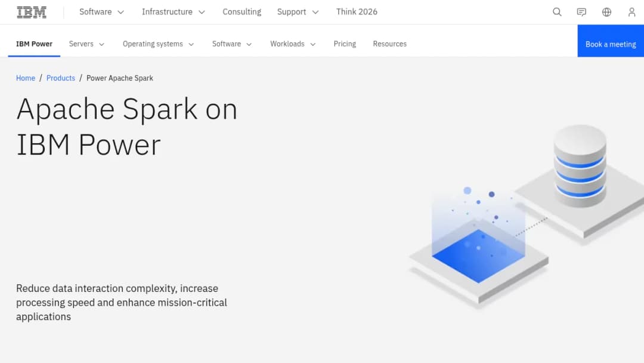Open the Pricing page
The height and width of the screenshot is (363, 644).
point(345,44)
